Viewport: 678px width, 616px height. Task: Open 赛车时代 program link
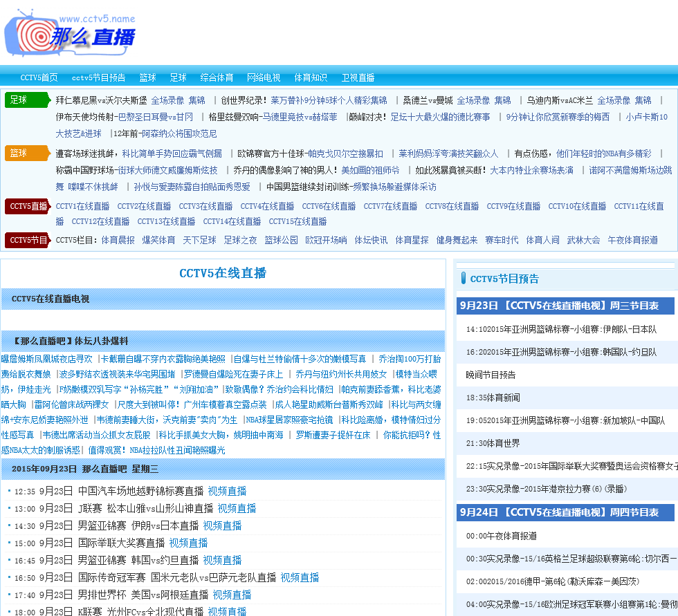(502, 240)
